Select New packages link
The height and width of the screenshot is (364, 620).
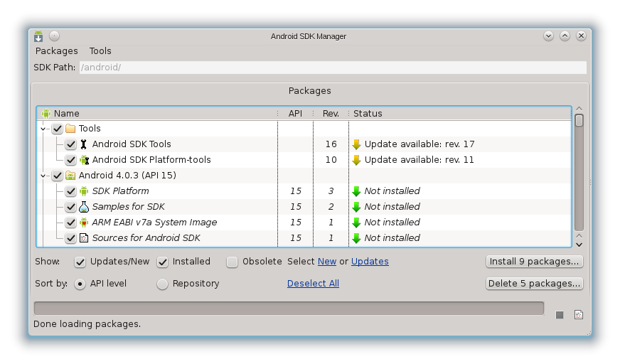327,262
